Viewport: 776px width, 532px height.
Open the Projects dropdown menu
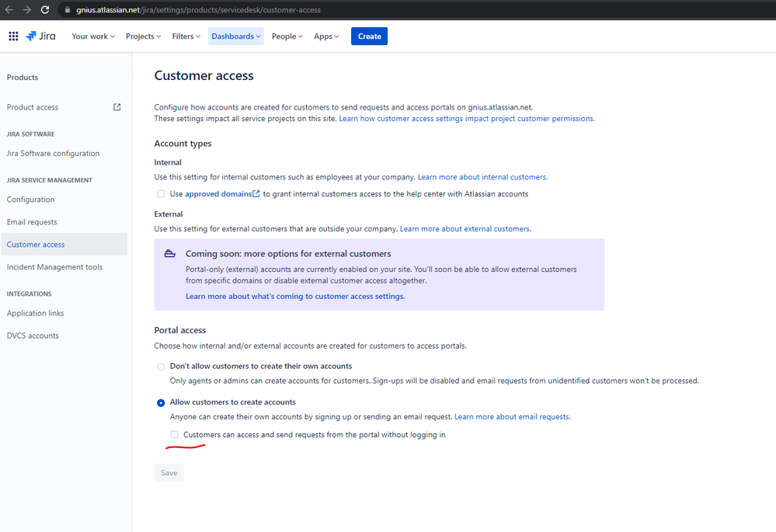point(143,37)
